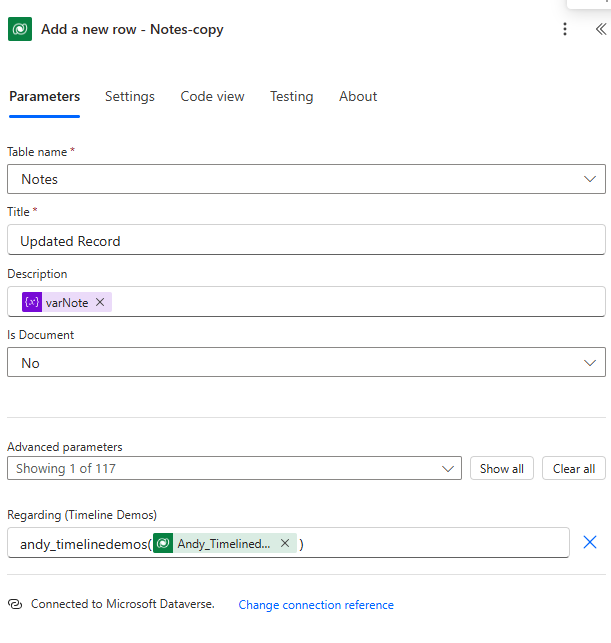Click the Advanced parameters chevron arrow

click(448, 468)
